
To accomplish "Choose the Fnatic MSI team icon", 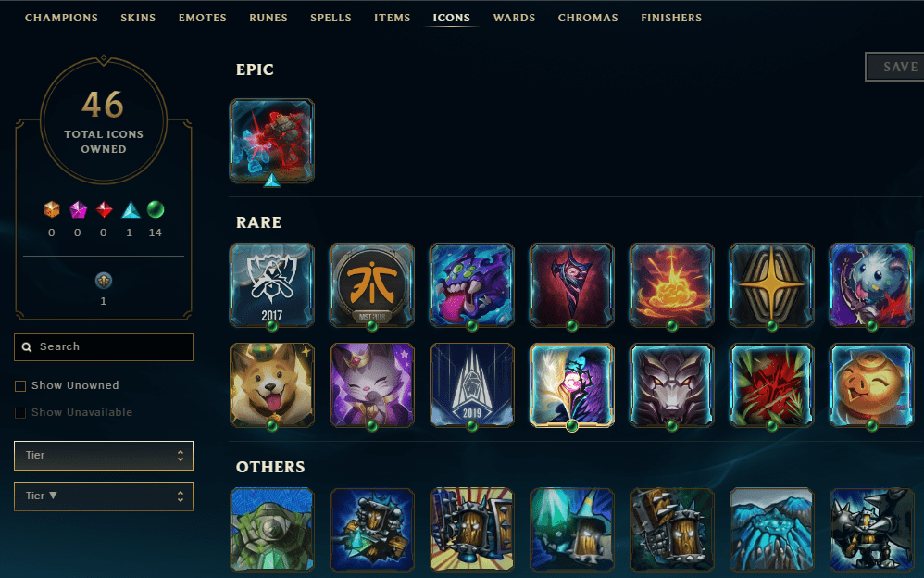I will pos(372,285).
